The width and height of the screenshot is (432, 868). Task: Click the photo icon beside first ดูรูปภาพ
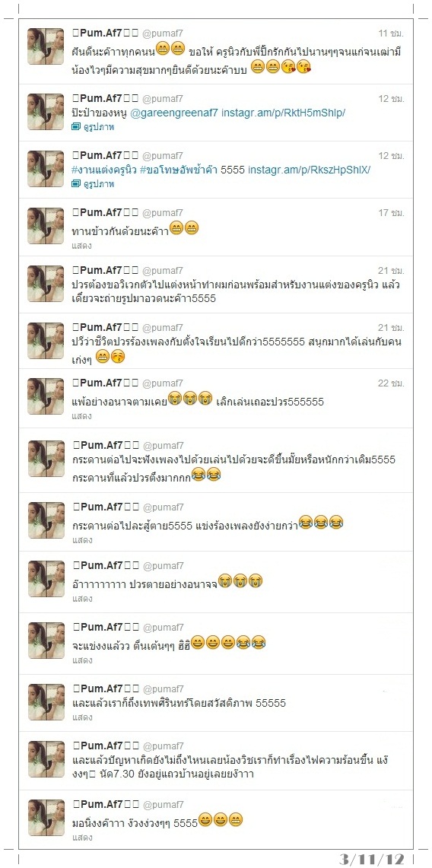click(76, 127)
